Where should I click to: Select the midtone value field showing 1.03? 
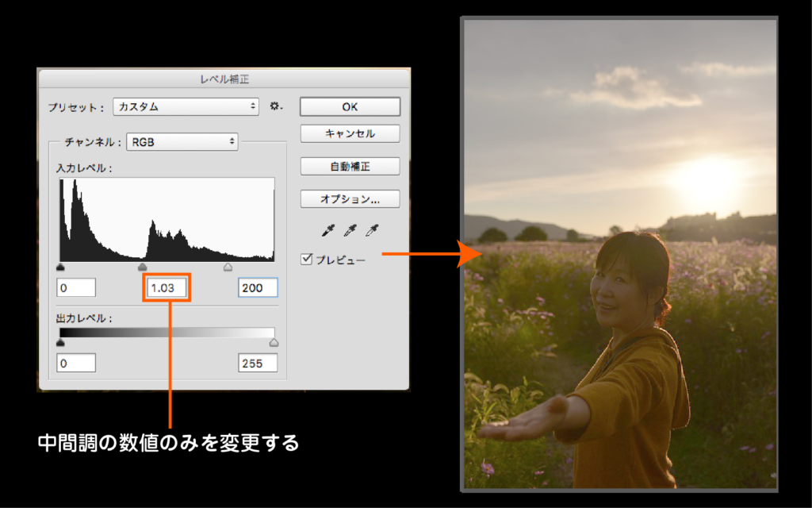click(168, 287)
